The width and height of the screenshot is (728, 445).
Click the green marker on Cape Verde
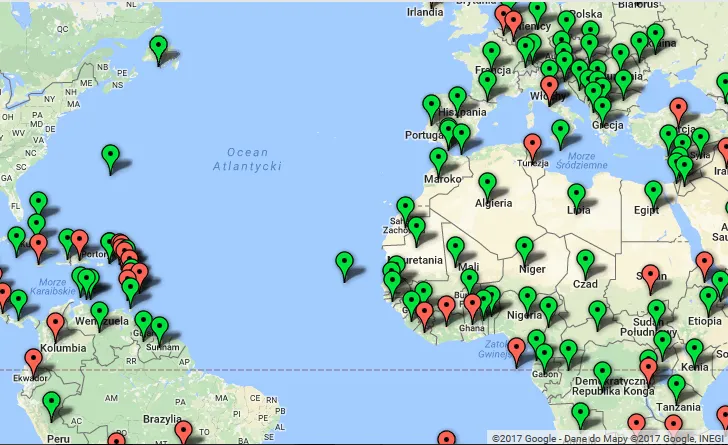(344, 265)
